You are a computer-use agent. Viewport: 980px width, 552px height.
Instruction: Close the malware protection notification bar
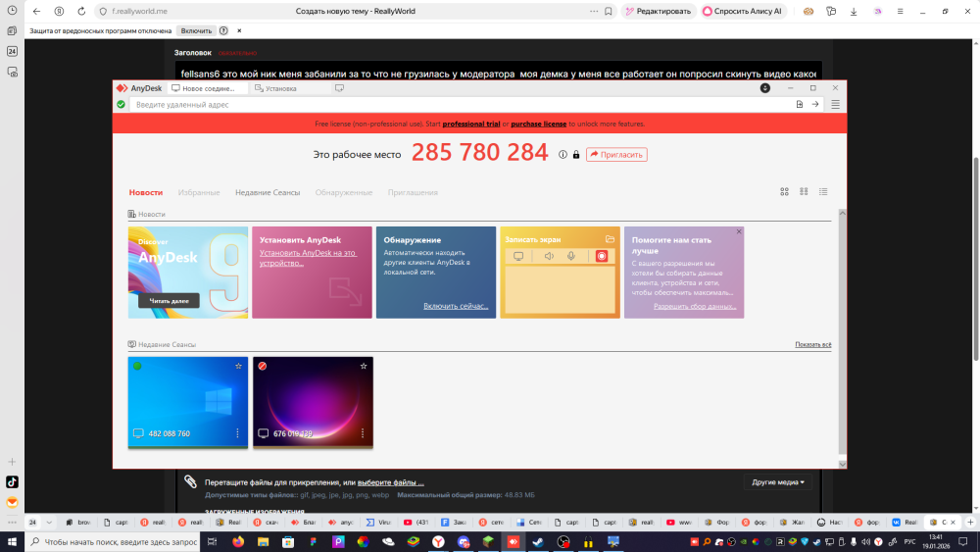coord(239,30)
